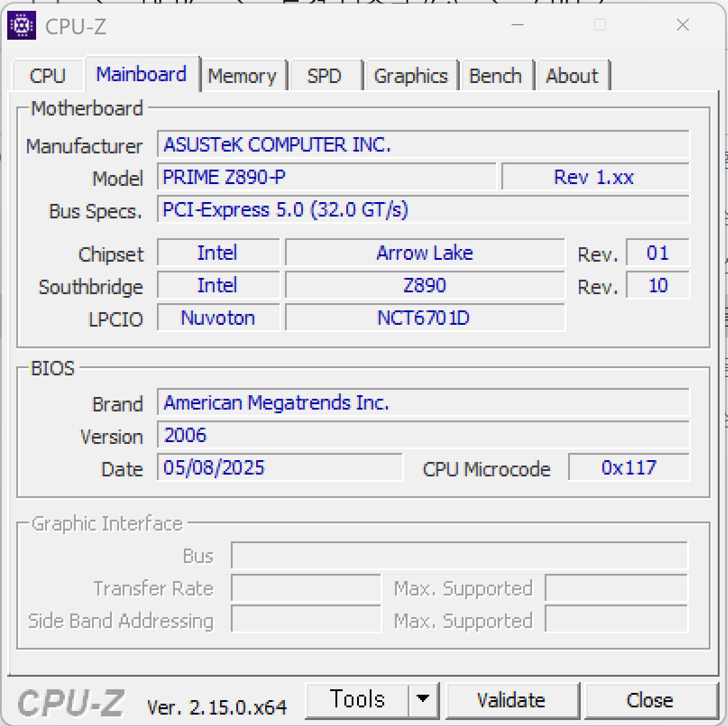Click the Max. Supported field beside Side Band Addressing
Screen dimensions: 728x726
click(x=616, y=620)
